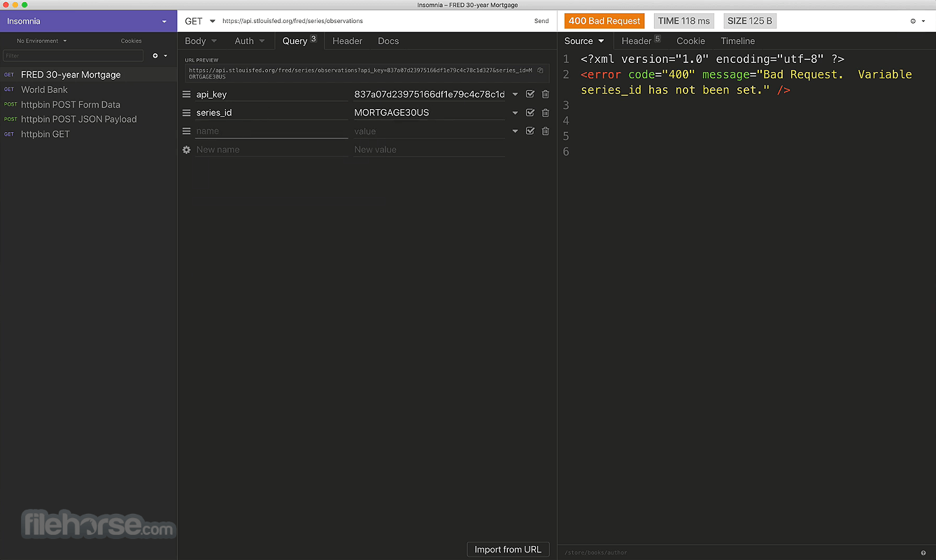Image resolution: width=936 pixels, height=560 pixels.
Task: Delete the empty name/value parameter row
Action: [x=546, y=131]
